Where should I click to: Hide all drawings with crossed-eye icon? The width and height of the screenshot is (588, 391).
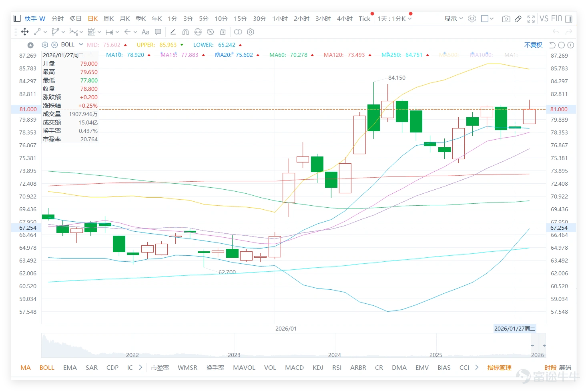(x=210, y=32)
